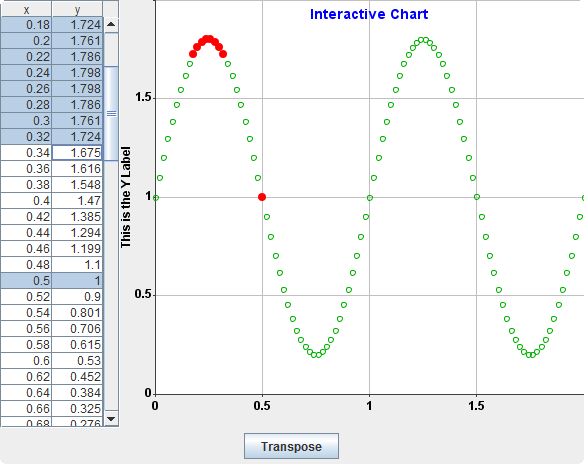Click the scrollbar track below the thumb
Screen dimensions: 584x464
pyautogui.click(x=111, y=286)
